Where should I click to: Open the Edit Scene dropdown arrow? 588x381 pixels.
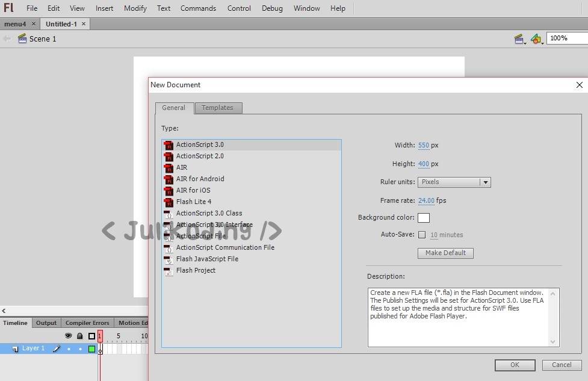click(x=525, y=43)
